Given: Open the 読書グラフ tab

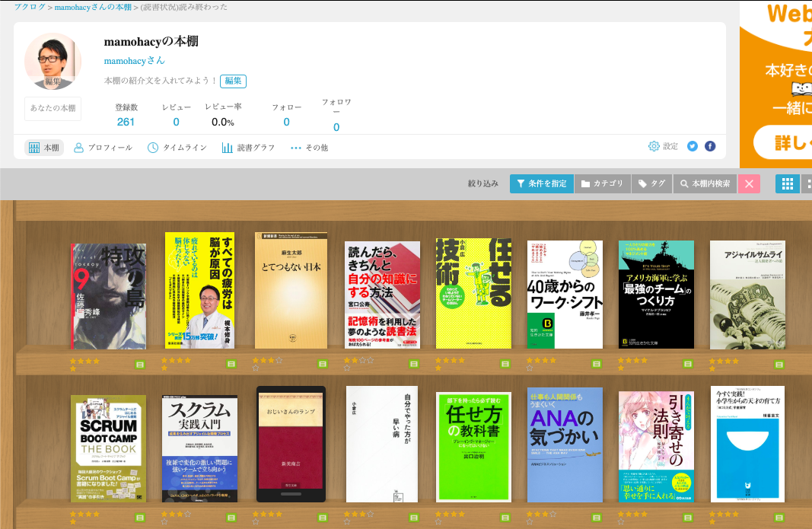Looking at the screenshot, I should click(248, 148).
